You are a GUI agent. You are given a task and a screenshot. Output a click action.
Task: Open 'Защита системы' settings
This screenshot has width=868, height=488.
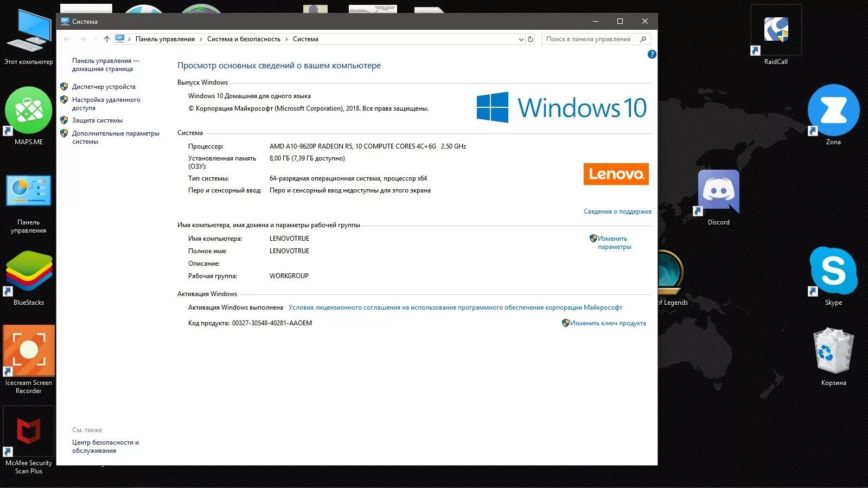(x=97, y=120)
